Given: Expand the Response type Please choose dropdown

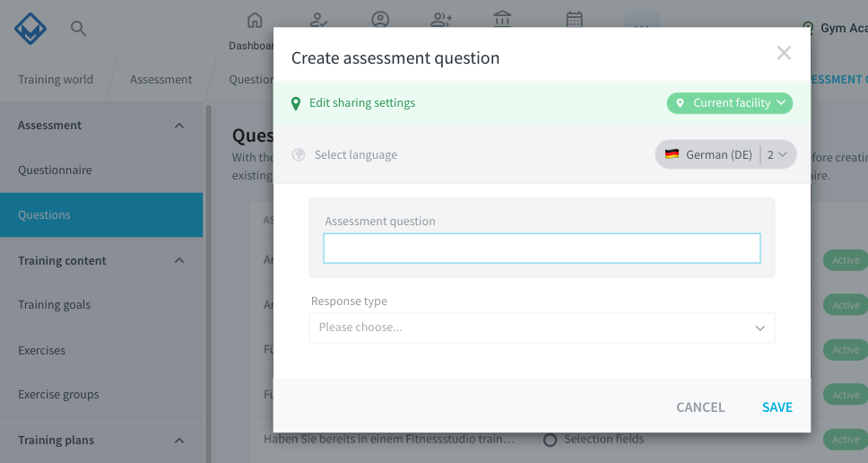Looking at the screenshot, I should coord(542,328).
